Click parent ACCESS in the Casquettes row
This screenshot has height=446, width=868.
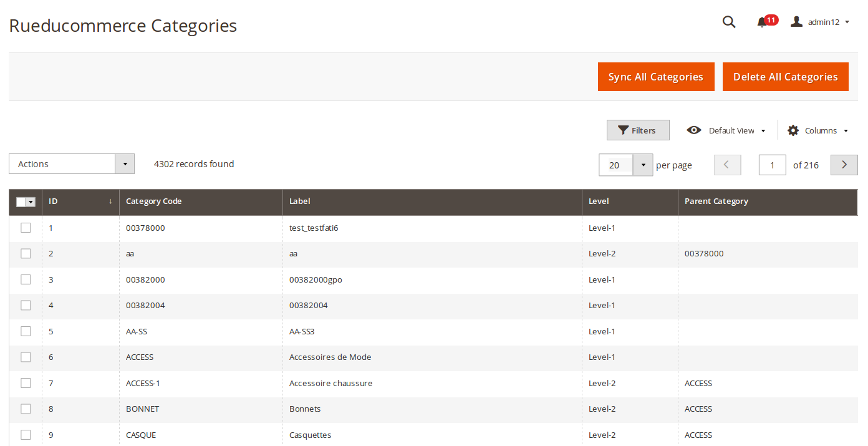[x=698, y=435]
